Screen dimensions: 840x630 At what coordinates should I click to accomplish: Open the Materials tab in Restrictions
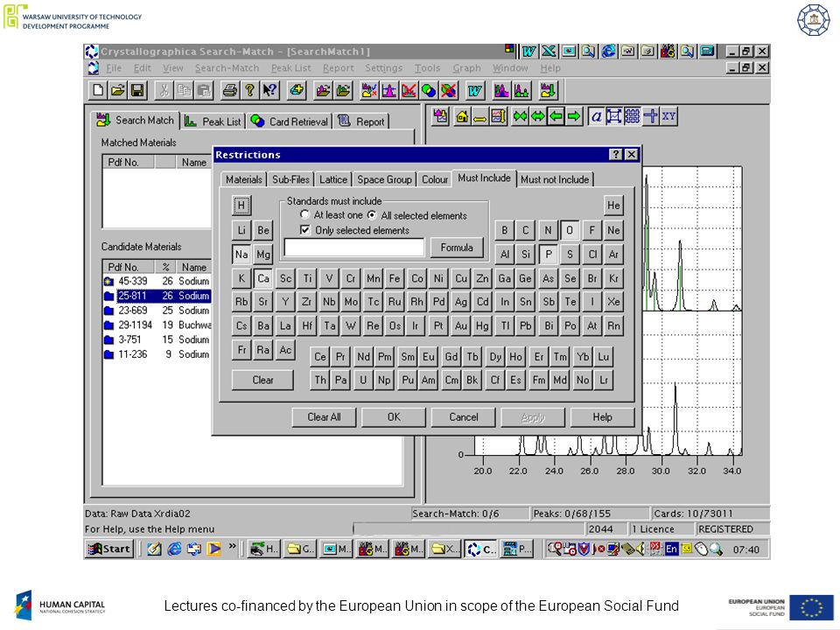pyautogui.click(x=244, y=179)
